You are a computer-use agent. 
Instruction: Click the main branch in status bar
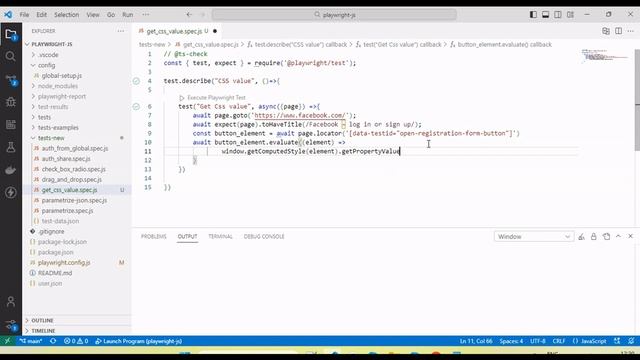coord(31,341)
